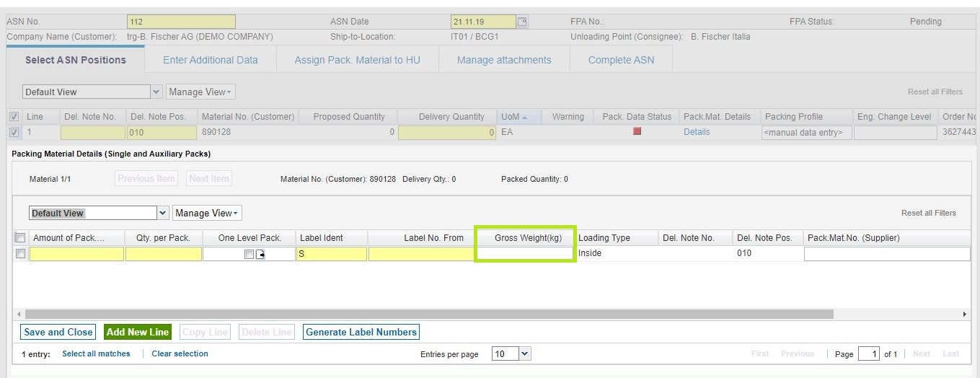Click the Qty. per Pack. input field
Image resolution: width=980 pixels, height=378 pixels.
163,254
